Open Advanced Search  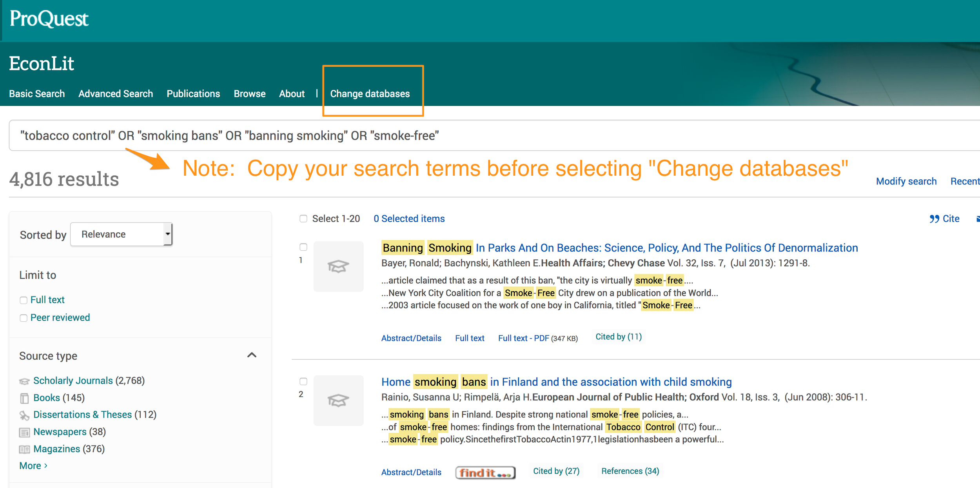116,94
